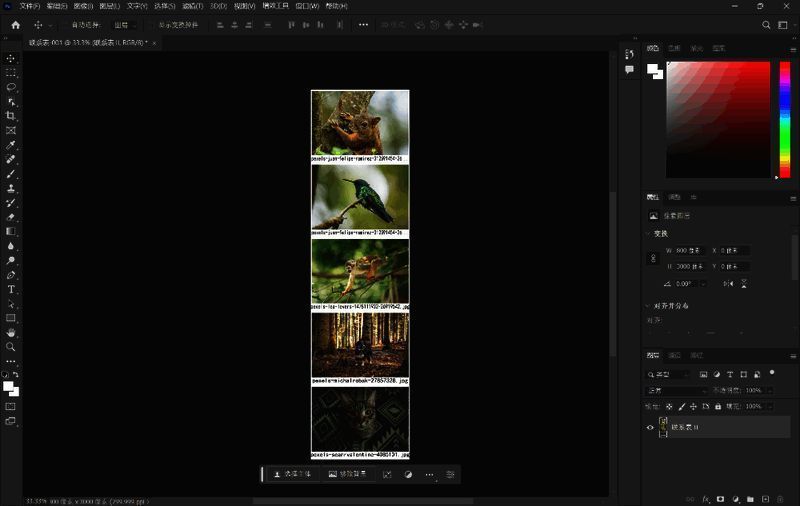The height and width of the screenshot is (506, 800).
Task: Toggle visibility eye of the contact sheet layer
Action: tap(650, 427)
